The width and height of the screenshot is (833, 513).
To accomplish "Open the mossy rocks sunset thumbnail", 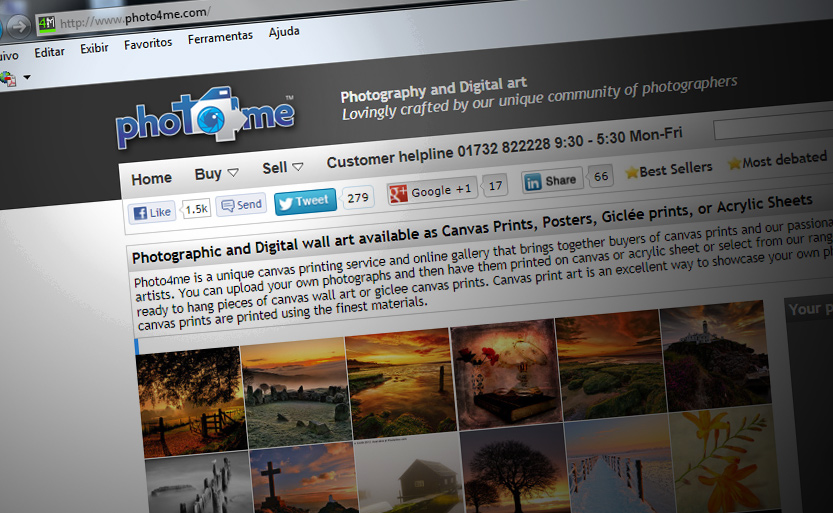I will click(610, 365).
